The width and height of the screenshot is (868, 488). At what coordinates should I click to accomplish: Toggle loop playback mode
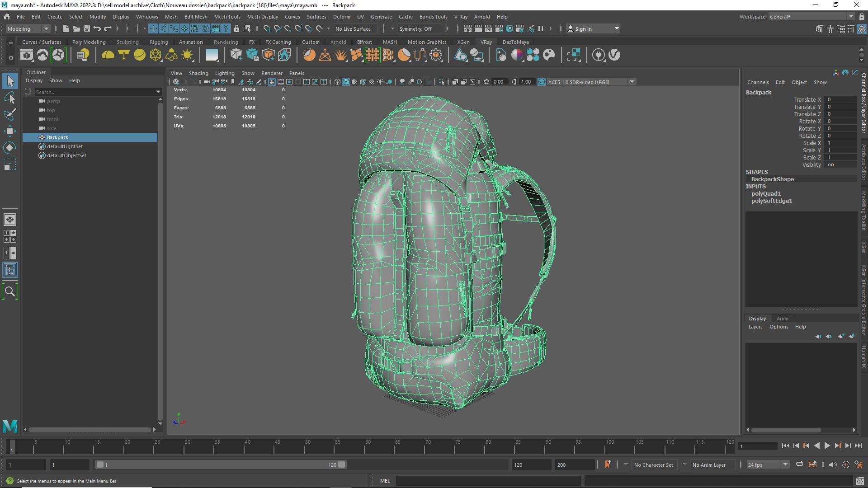point(800,465)
